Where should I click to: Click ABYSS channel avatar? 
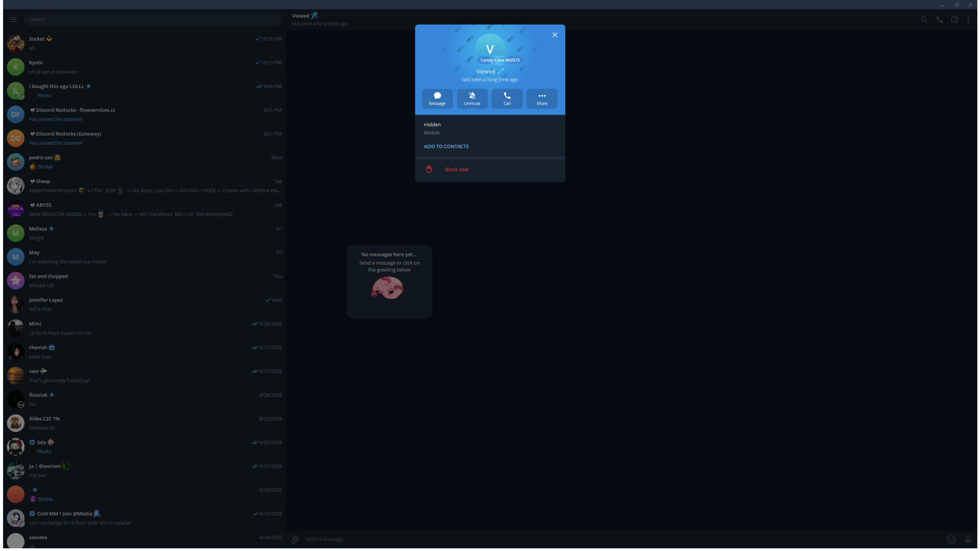pyautogui.click(x=15, y=210)
